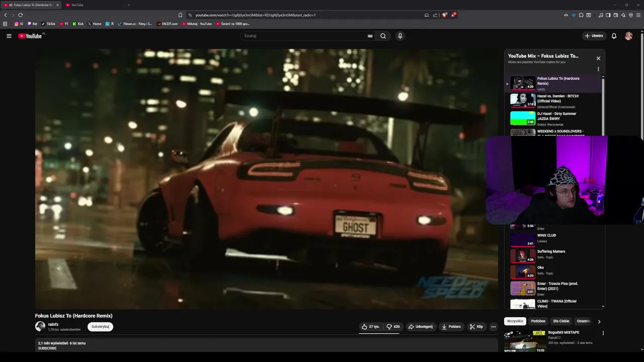The width and height of the screenshot is (644, 362).
Task: Open the Kick bookmark
Action: 78,24
